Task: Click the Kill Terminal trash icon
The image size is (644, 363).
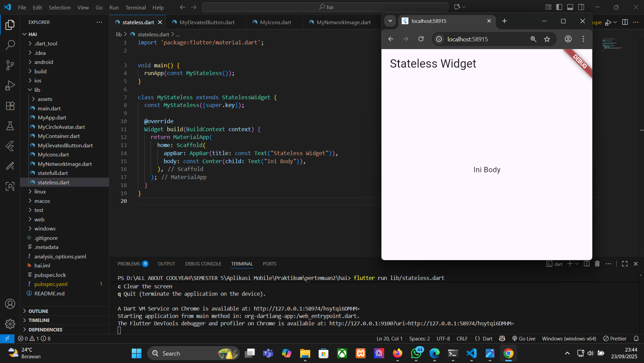Action: coord(597,264)
